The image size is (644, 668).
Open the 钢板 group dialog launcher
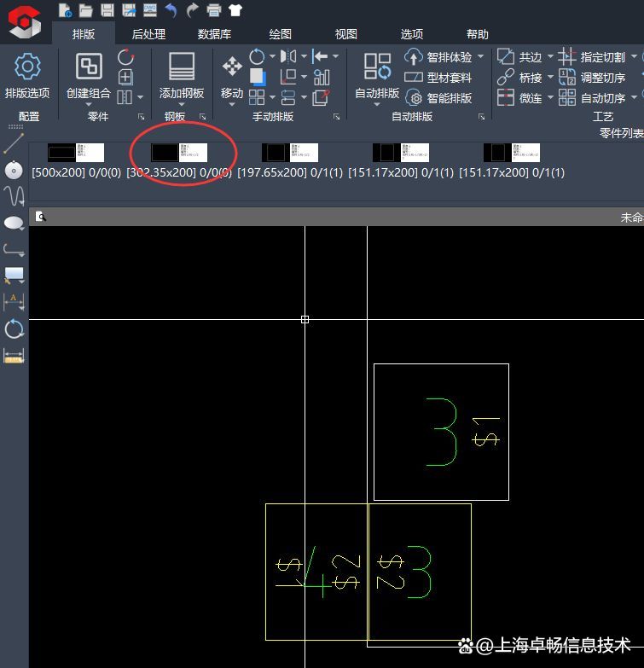click(x=203, y=117)
